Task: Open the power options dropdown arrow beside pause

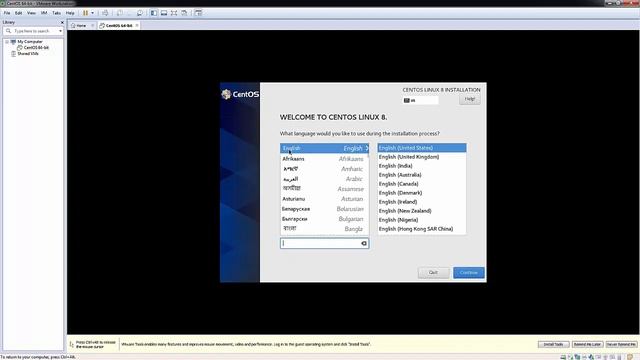Action: tap(93, 13)
